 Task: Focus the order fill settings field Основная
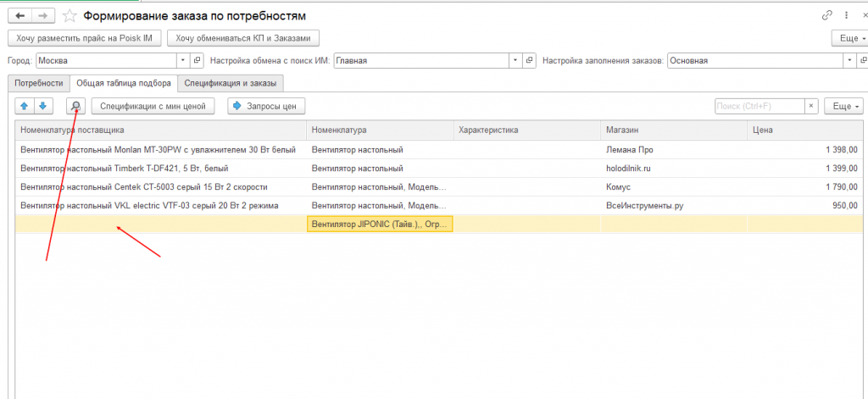[x=755, y=60]
